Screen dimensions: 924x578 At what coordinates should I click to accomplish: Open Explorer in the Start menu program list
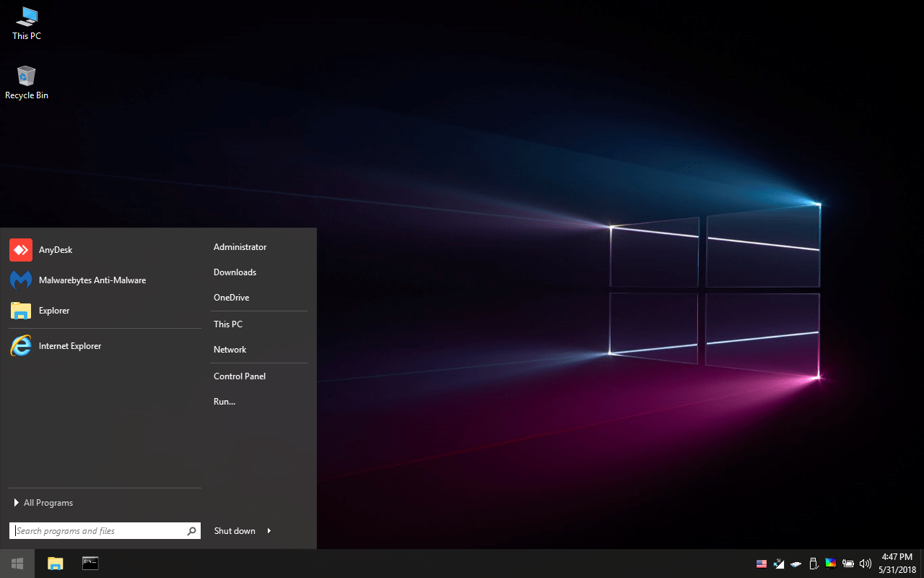(x=53, y=311)
